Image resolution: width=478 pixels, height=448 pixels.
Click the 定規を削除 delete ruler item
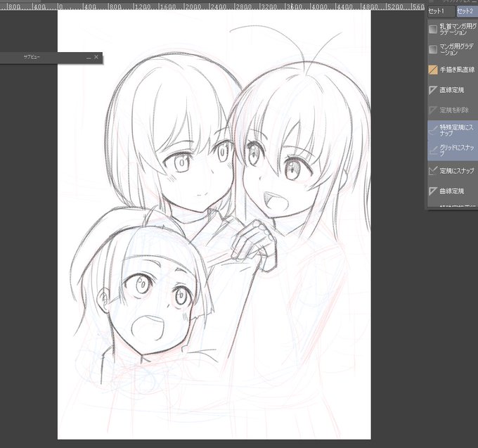tap(453, 110)
